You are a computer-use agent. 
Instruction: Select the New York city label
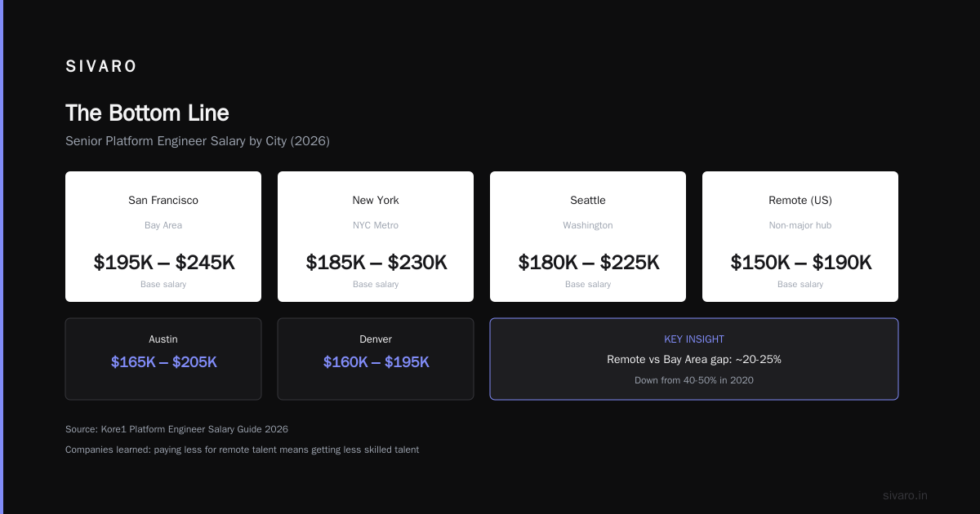coord(376,201)
